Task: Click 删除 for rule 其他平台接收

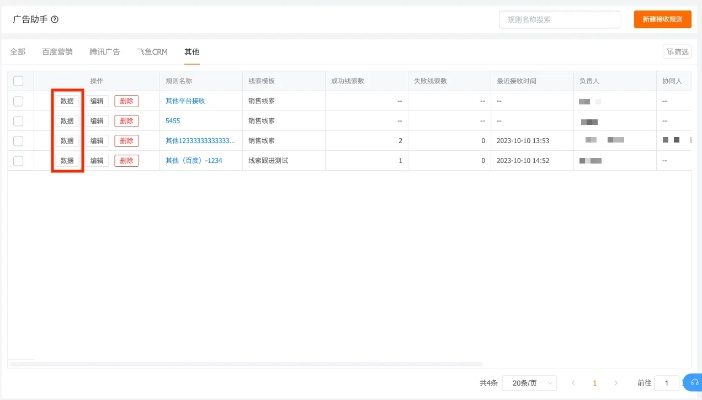Action: tap(127, 101)
